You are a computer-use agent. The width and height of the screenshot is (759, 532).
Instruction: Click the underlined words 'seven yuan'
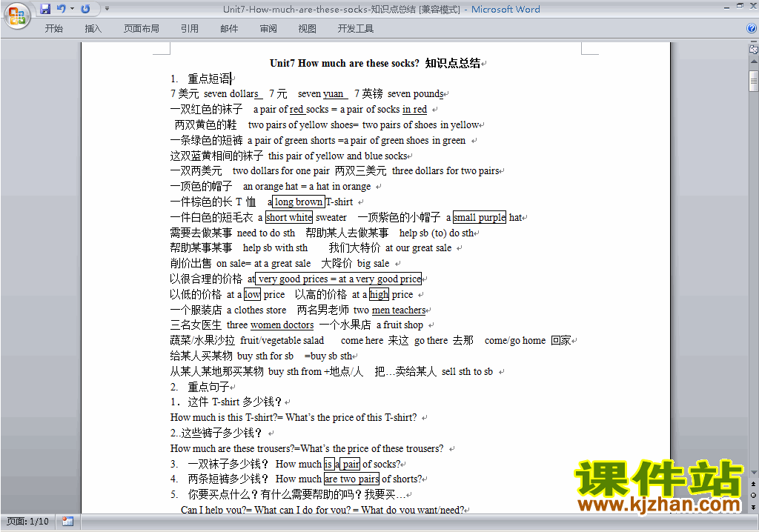321,94
